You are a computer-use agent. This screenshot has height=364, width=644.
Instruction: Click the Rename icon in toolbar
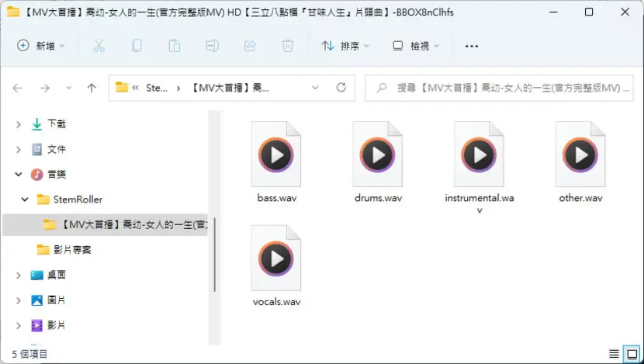tap(212, 46)
